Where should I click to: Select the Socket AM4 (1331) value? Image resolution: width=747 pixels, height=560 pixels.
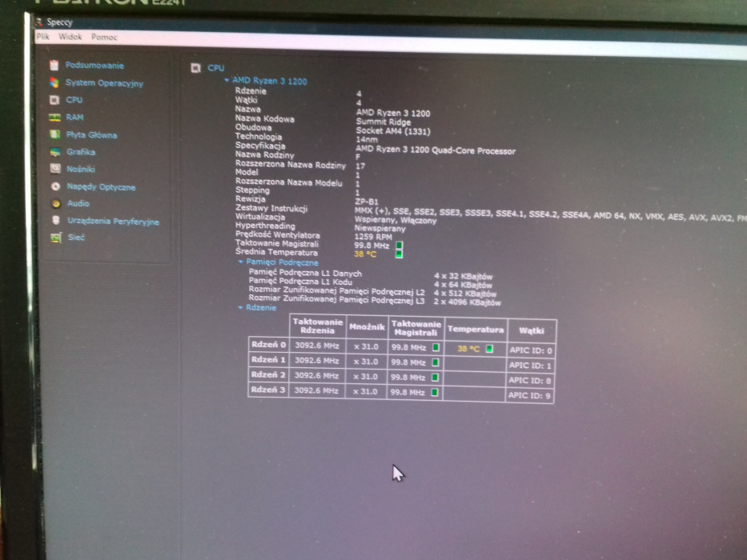393,131
